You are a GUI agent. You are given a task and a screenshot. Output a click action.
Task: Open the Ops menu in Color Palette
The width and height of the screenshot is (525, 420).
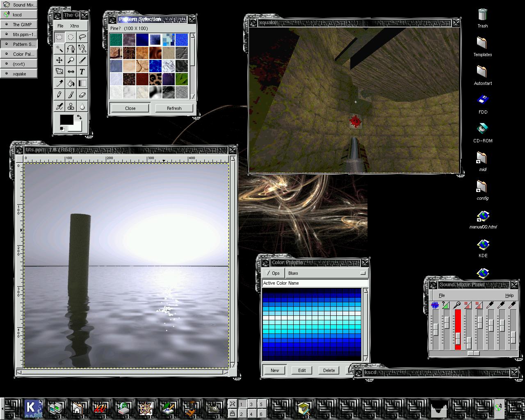pos(273,273)
